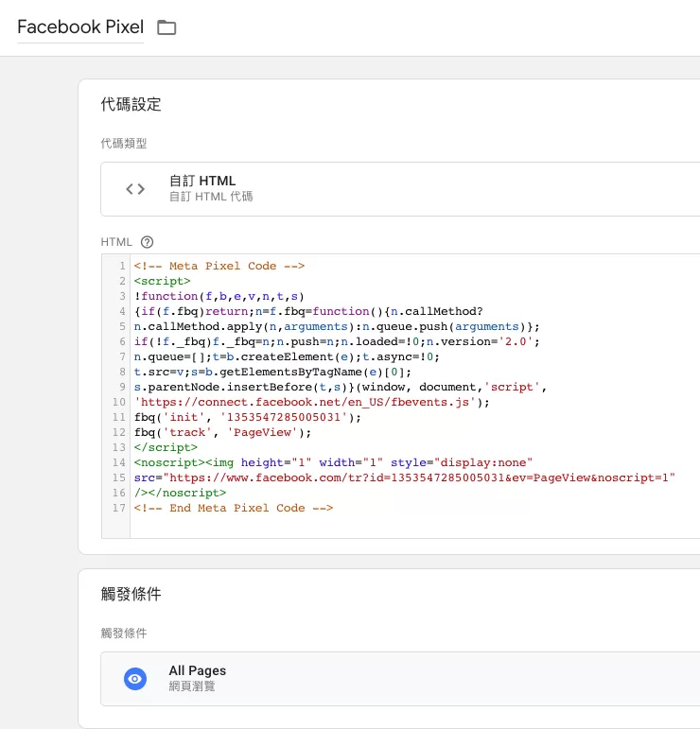Click line number 17 in the gutter

point(118,508)
